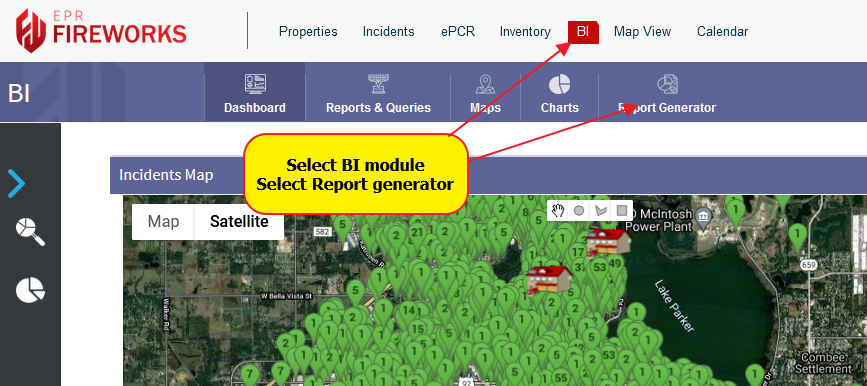Select the BI module tab

pyautogui.click(x=583, y=32)
